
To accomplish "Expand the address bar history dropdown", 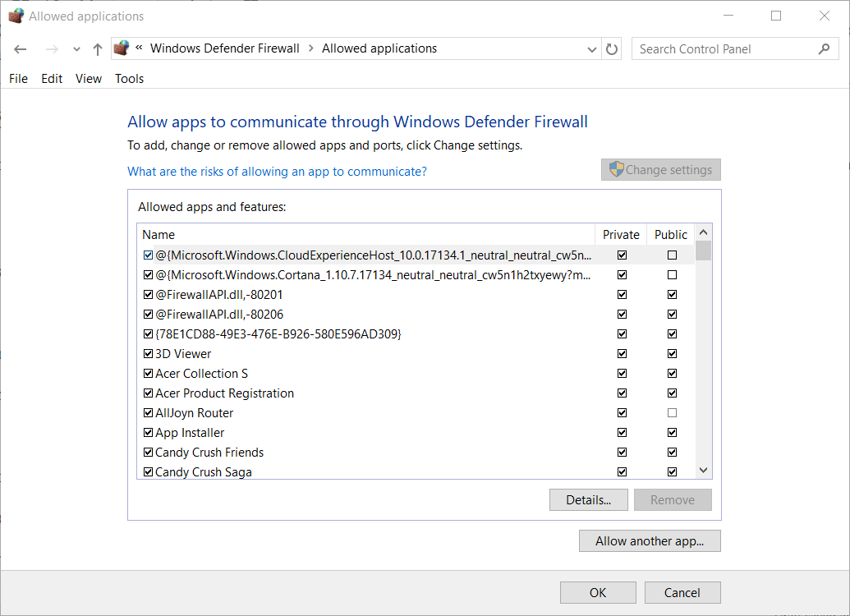I will coord(592,49).
